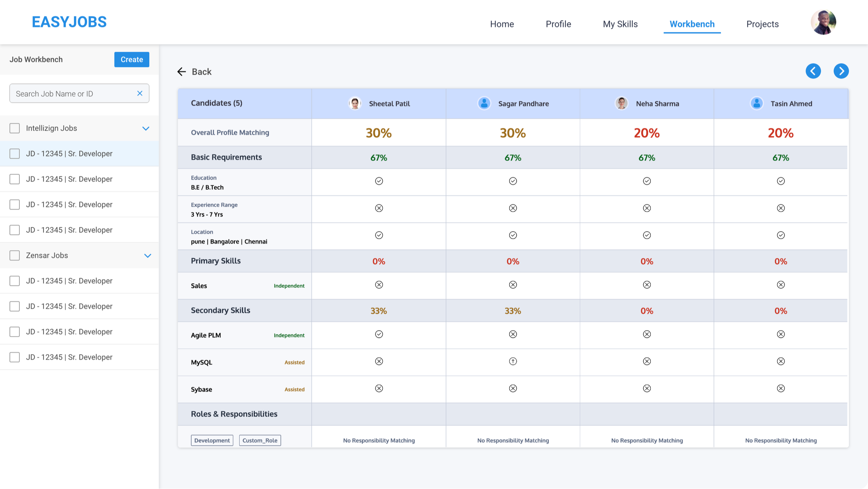
Task: Check the Intellizign Jobs checkbox
Action: tap(15, 128)
